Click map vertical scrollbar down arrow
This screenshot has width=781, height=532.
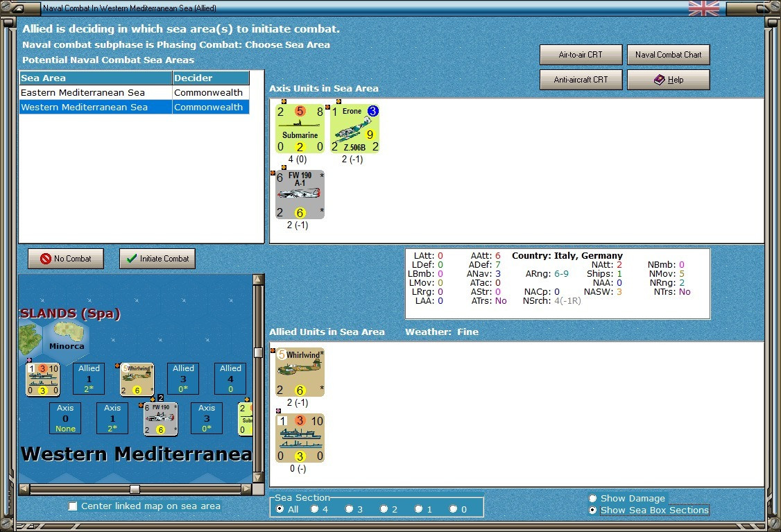258,477
